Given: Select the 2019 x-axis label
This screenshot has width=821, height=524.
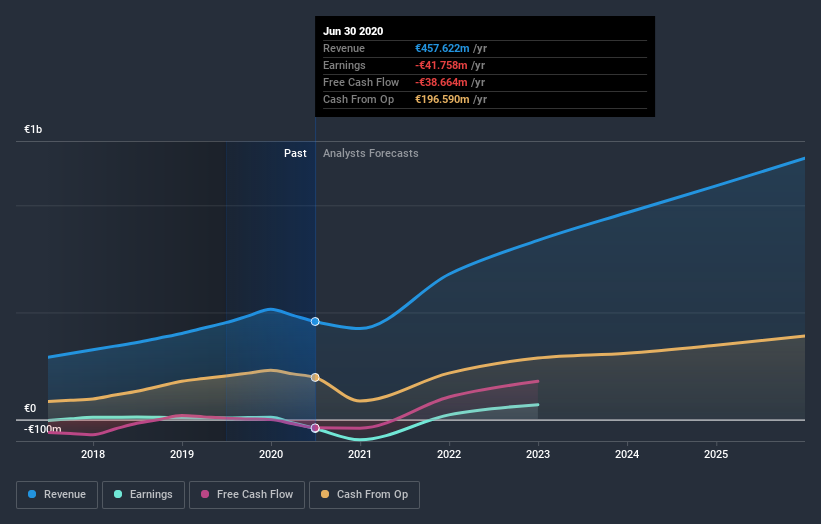Looking at the screenshot, I should tap(182, 454).
